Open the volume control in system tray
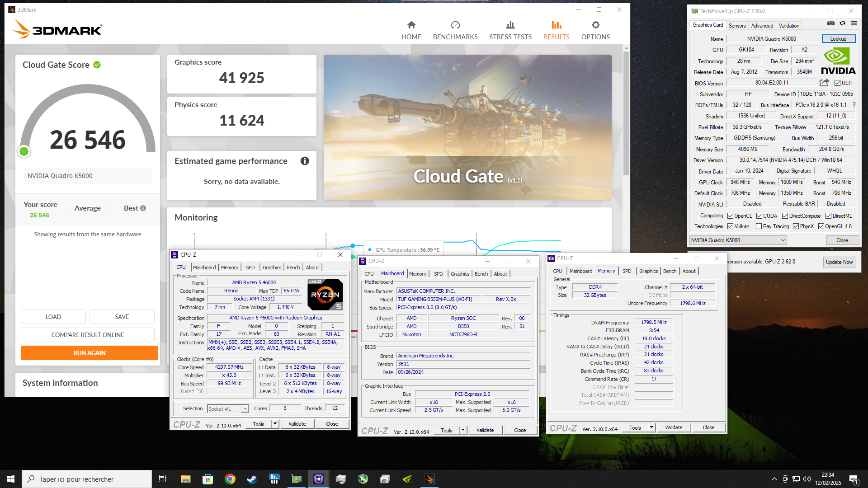 coord(807,479)
